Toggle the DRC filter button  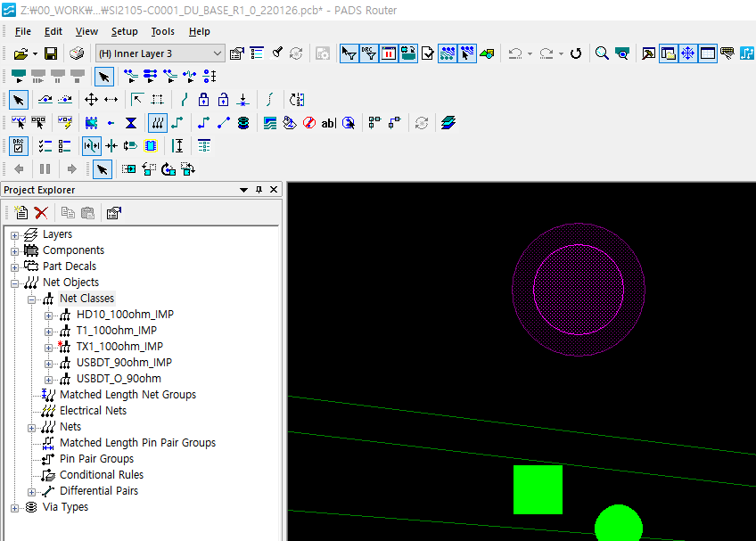point(368,53)
